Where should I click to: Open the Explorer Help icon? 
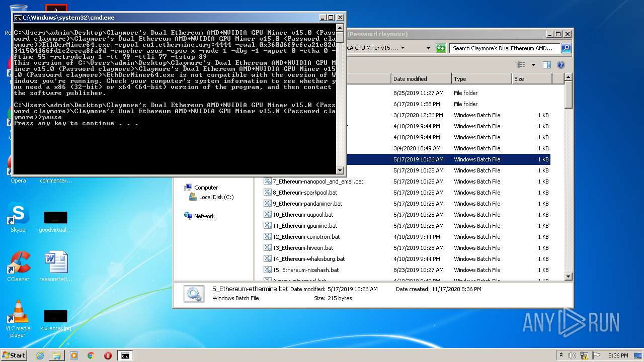[561, 64]
